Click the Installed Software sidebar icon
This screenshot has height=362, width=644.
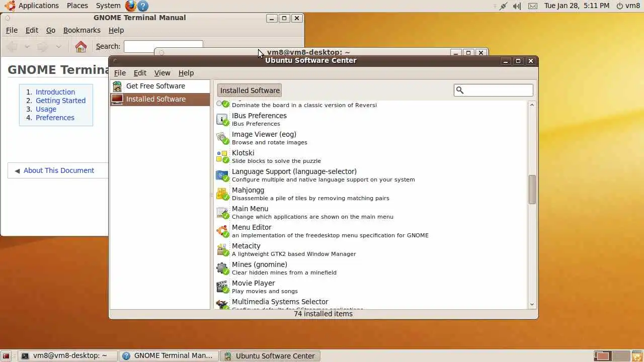(117, 99)
